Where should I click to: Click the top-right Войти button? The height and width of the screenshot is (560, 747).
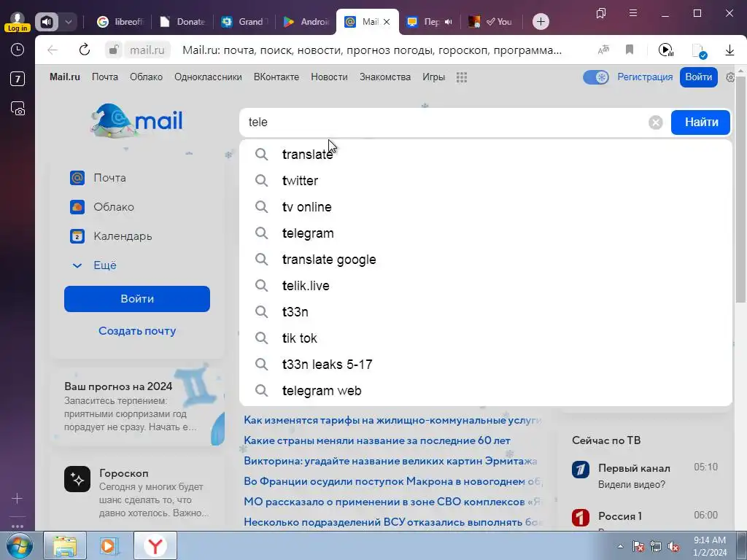point(698,77)
